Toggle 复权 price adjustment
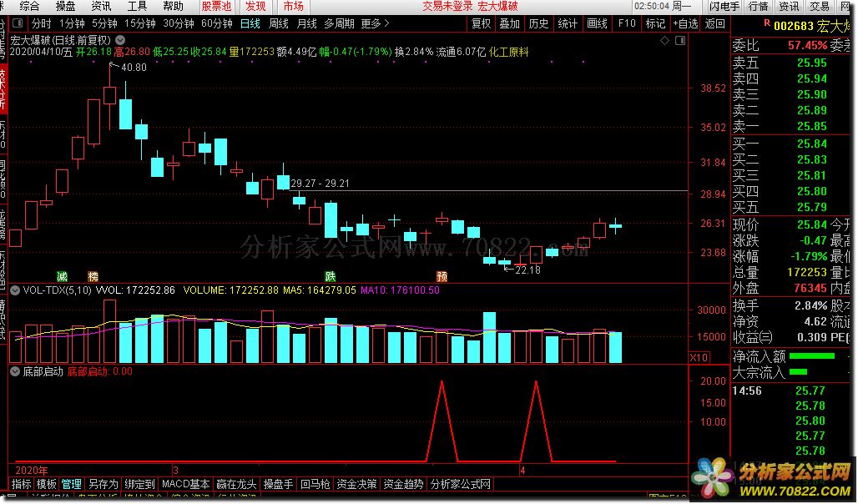The image size is (858, 504). (x=481, y=23)
